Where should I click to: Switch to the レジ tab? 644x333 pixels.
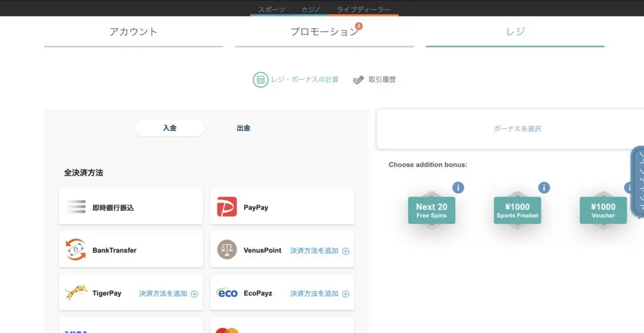[515, 32]
